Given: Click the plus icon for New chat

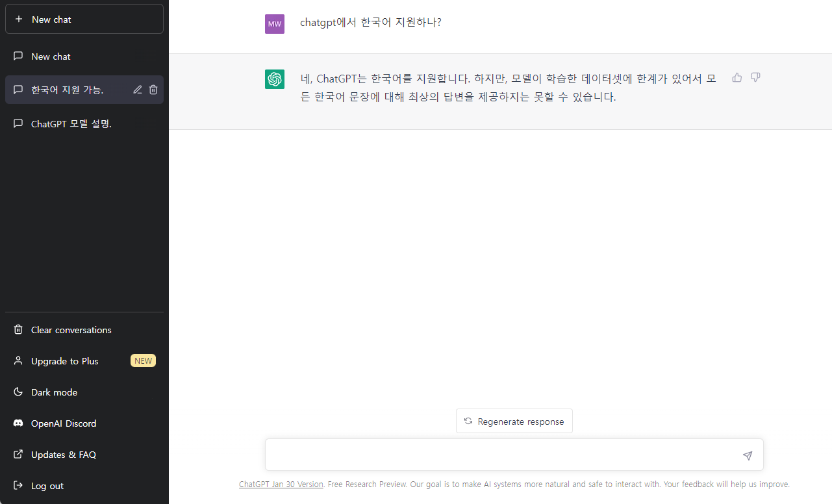Looking at the screenshot, I should 18,19.
